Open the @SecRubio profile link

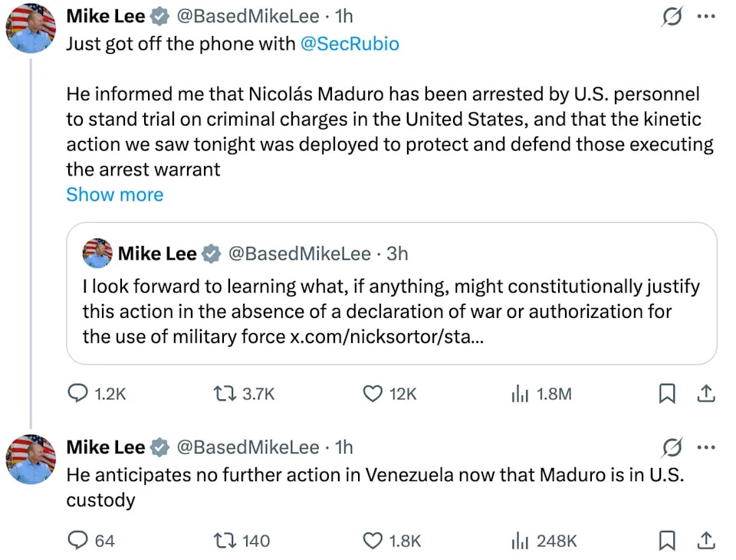353,44
